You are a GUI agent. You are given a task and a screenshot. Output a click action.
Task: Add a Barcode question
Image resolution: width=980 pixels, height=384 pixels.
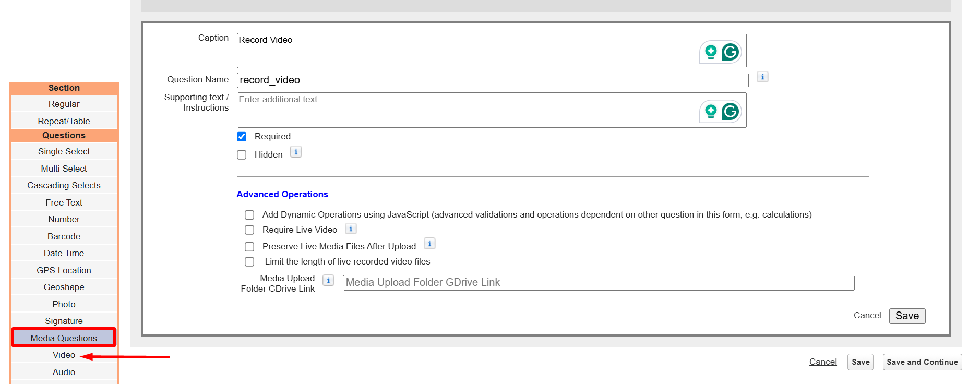coord(64,236)
